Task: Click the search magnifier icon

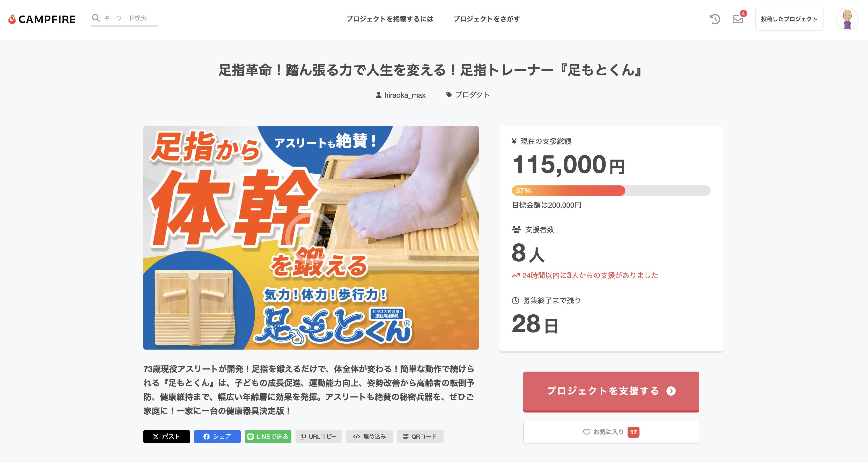Action: 96,18
